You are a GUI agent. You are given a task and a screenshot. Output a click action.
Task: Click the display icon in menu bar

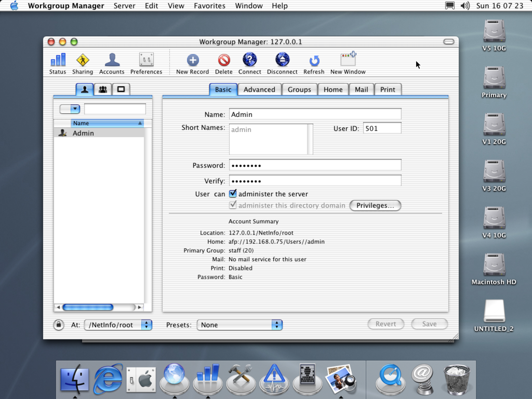pyautogui.click(x=450, y=6)
